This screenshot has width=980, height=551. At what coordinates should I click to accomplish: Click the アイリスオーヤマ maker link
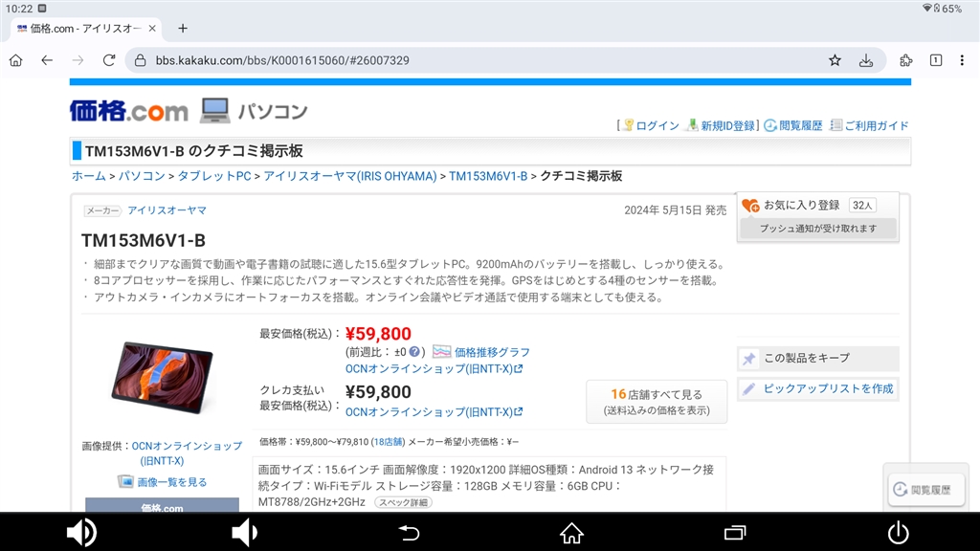(x=167, y=210)
